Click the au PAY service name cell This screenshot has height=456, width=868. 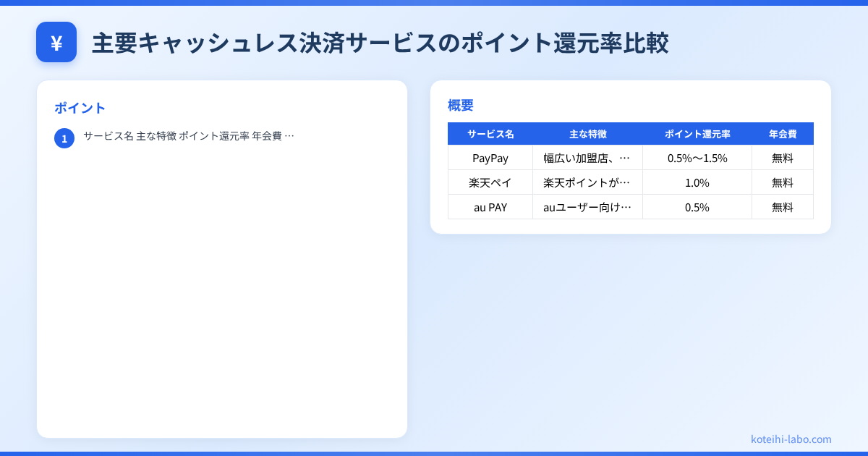490,207
